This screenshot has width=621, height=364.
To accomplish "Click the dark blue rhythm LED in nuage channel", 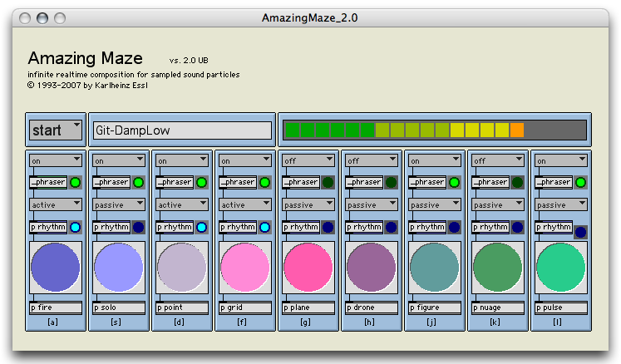I will point(517,228).
